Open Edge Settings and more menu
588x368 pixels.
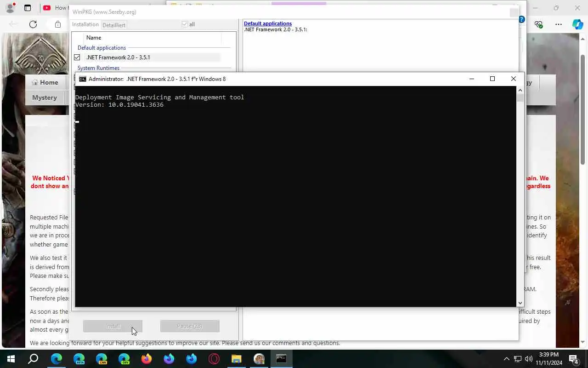point(559,24)
